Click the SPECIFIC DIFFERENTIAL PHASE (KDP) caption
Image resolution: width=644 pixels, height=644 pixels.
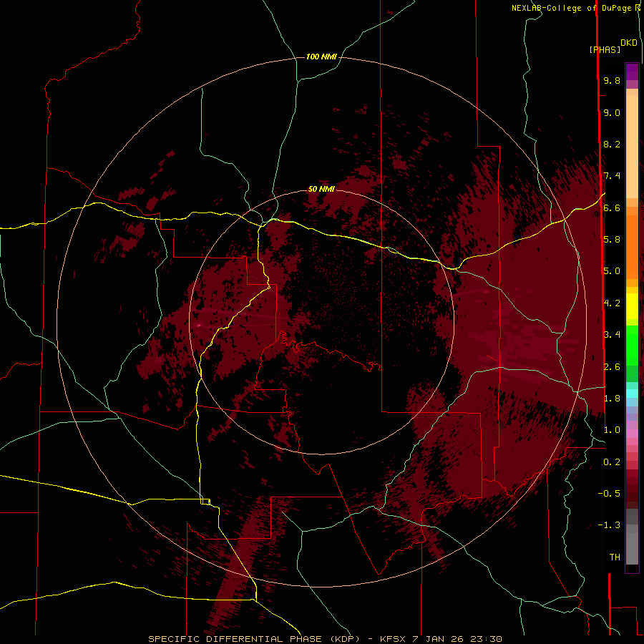click(255, 639)
